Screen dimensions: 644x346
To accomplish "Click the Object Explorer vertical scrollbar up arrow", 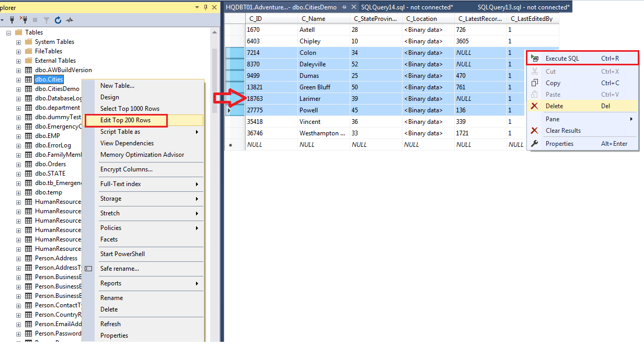I will (x=214, y=32).
